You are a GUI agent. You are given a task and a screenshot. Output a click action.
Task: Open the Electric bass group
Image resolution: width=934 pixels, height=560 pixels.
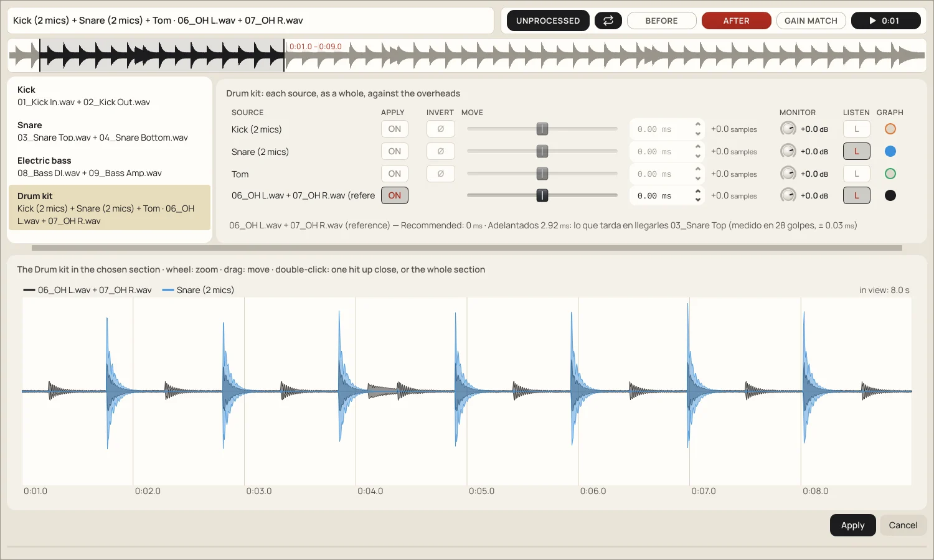(110, 167)
